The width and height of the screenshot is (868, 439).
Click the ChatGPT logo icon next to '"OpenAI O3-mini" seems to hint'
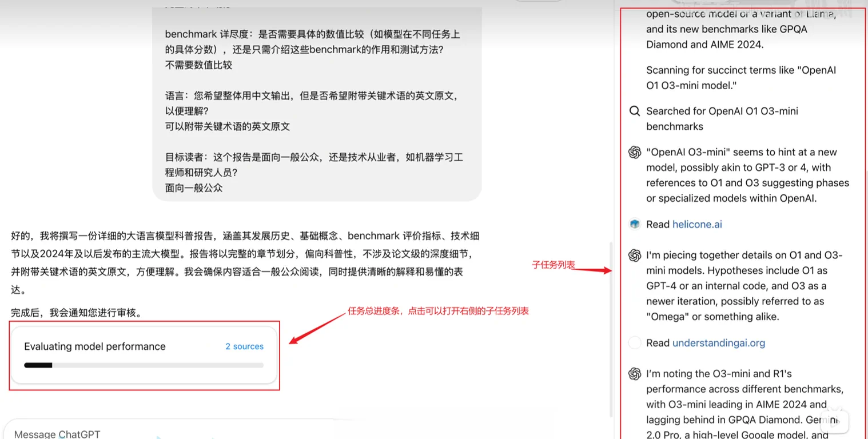[634, 152]
